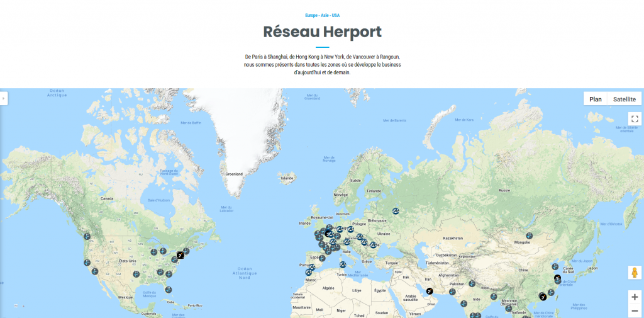Toggle fullscreen map view
The image size is (644, 318).
pos(634,118)
